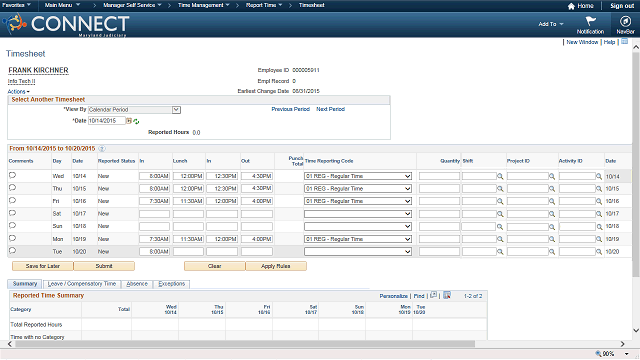Open the Exceptions tab
The image size is (640, 360).
[x=171, y=284]
